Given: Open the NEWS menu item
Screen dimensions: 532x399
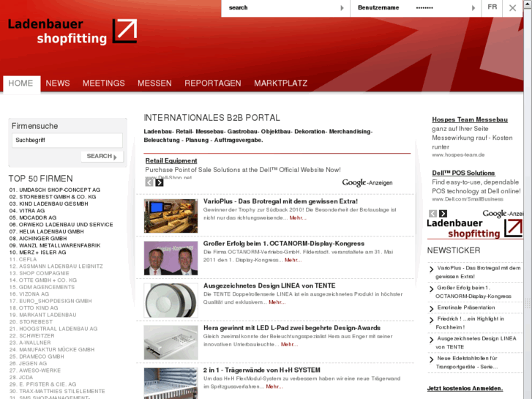Looking at the screenshot, I should pyautogui.click(x=58, y=83).
